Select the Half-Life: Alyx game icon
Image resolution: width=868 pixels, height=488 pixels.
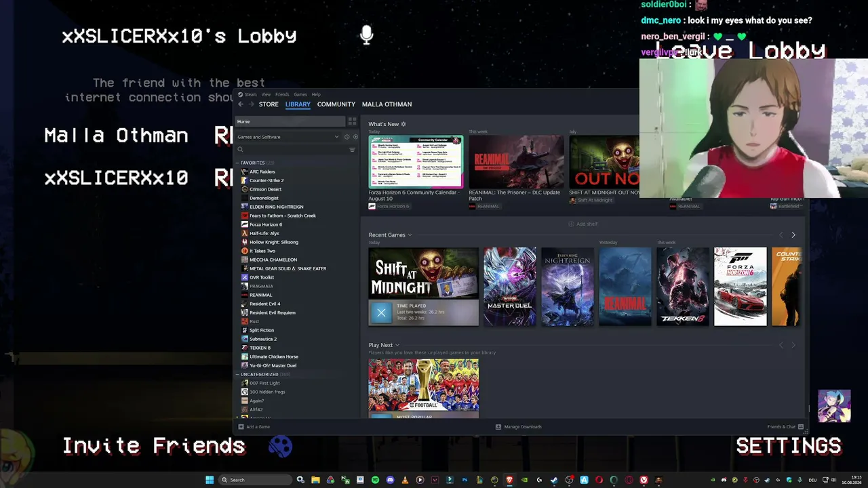(x=245, y=233)
